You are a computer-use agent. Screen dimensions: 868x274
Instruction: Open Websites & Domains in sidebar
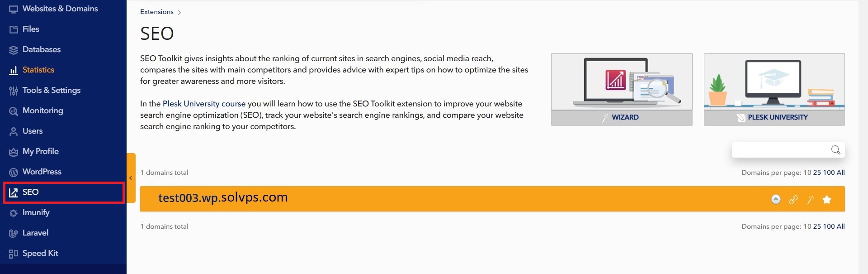(x=60, y=9)
